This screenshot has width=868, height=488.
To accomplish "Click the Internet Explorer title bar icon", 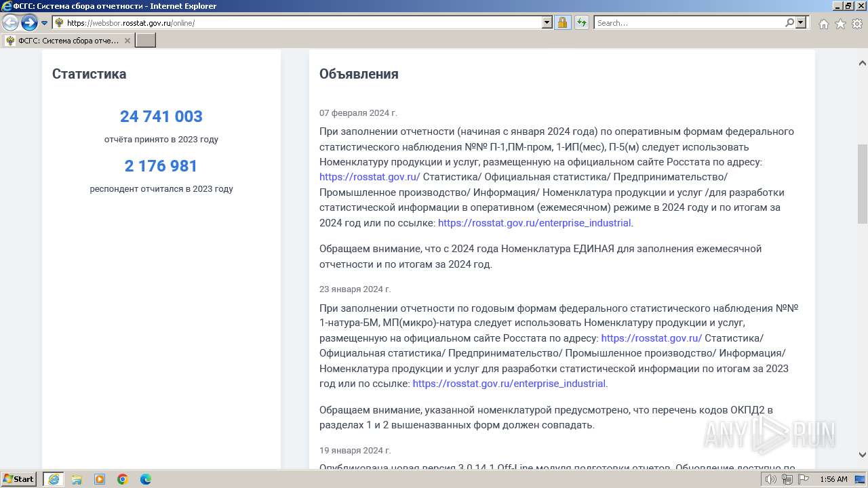I will 7,6.
